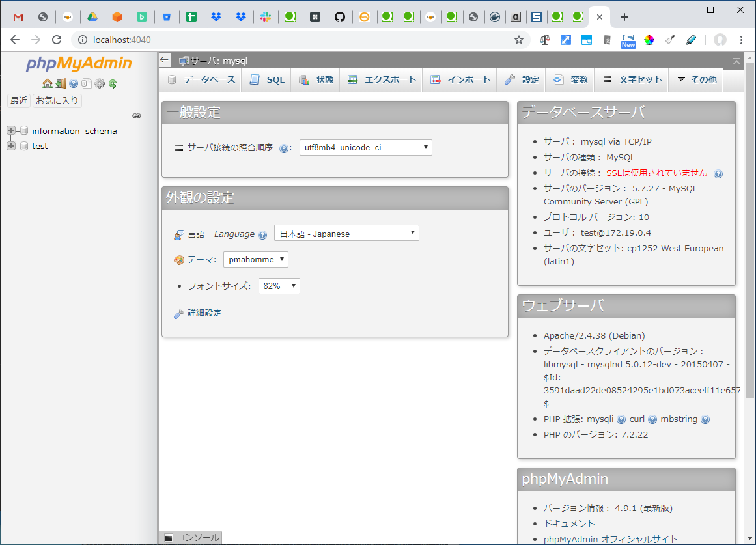The image size is (756, 545).
Task: Open phpMyAdmin documentation blue help icon in sidebar
Action: tap(74, 83)
